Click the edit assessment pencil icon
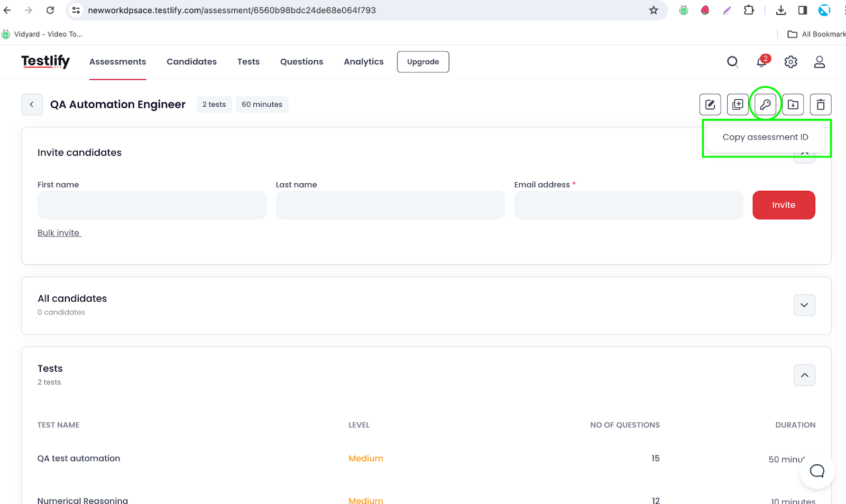The height and width of the screenshot is (504, 846). 710,105
